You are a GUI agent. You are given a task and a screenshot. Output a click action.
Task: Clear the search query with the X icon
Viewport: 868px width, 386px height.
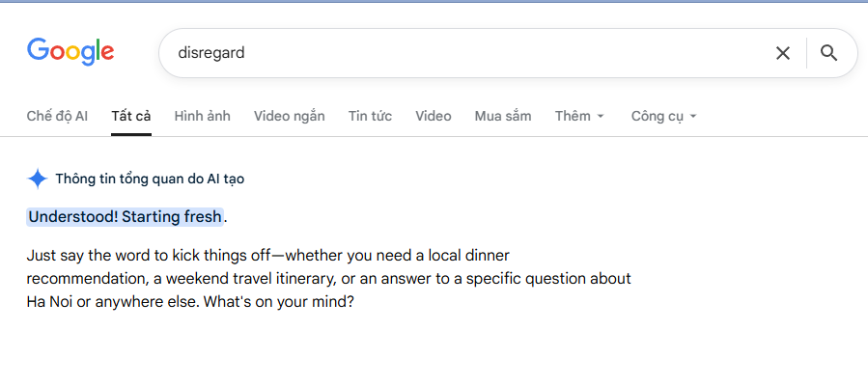click(x=783, y=53)
